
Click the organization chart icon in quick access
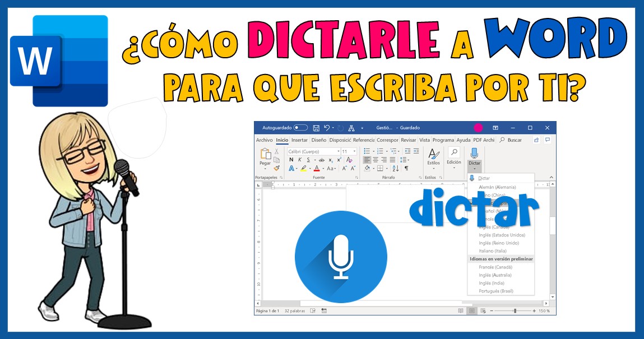[x=351, y=128]
